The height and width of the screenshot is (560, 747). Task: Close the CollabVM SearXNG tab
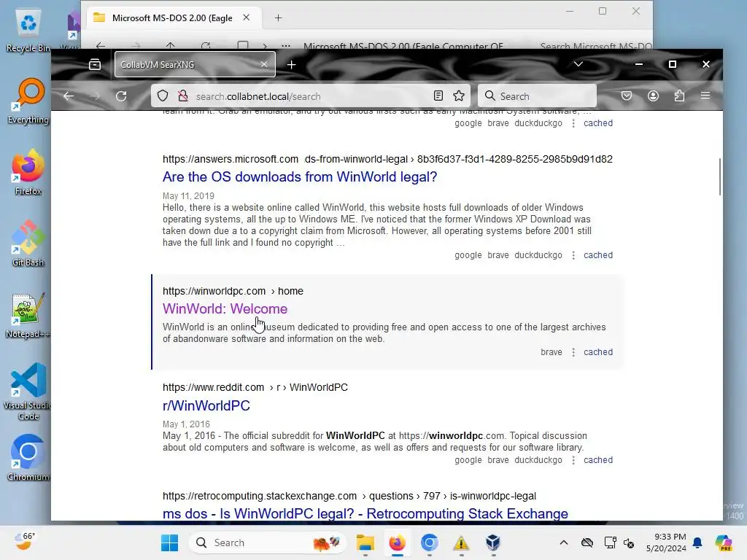263,64
